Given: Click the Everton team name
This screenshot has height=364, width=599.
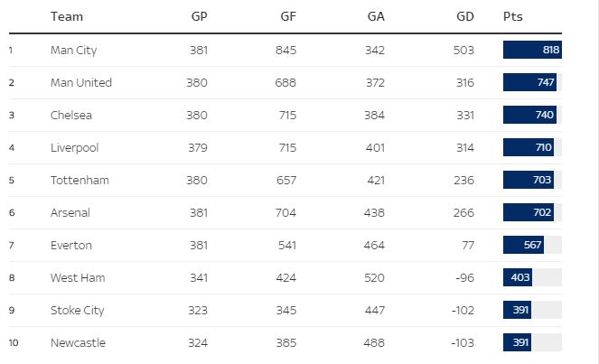Looking at the screenshot, I should [x=71, y=246].
